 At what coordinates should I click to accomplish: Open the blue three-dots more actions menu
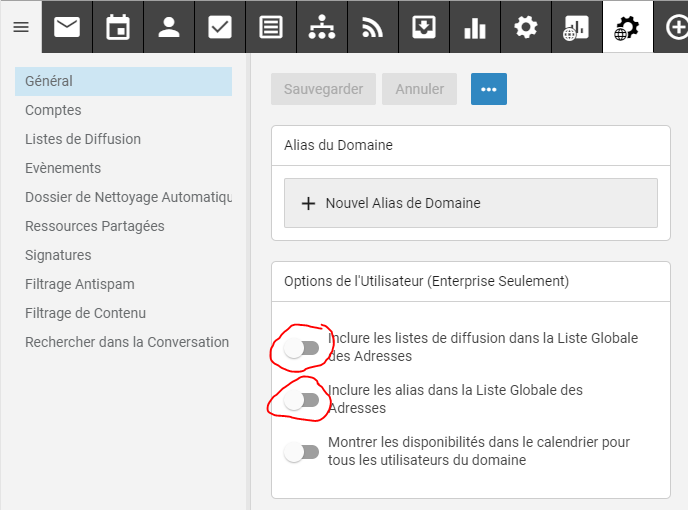click(488, 89)
